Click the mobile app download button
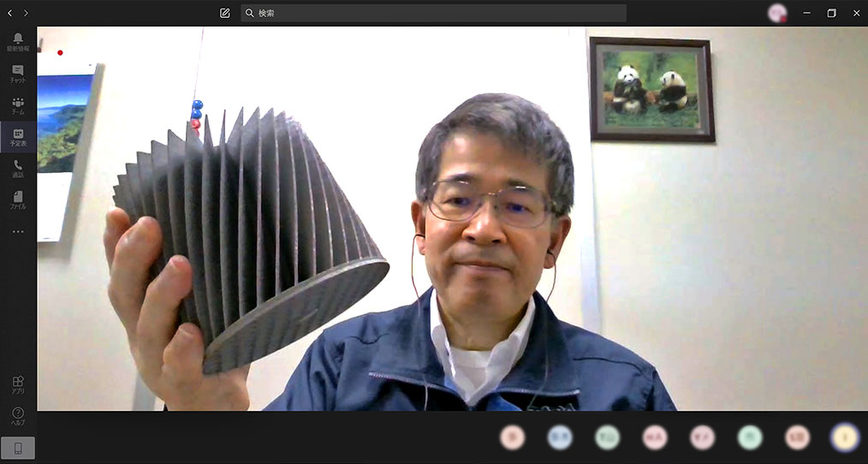Image resolution: width=868 pixels, height=464 pixels. click(x=18, y=448)
